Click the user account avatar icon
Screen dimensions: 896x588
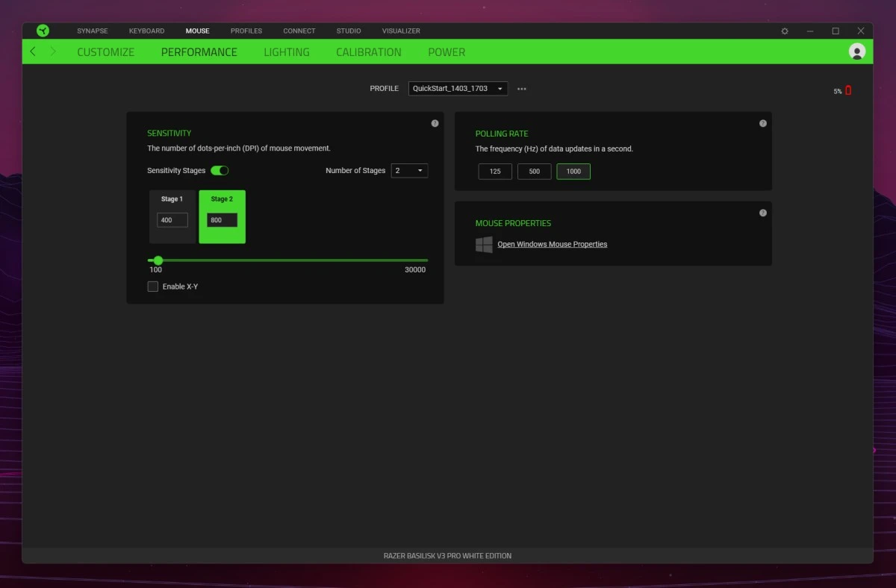[x=856, y=51]
